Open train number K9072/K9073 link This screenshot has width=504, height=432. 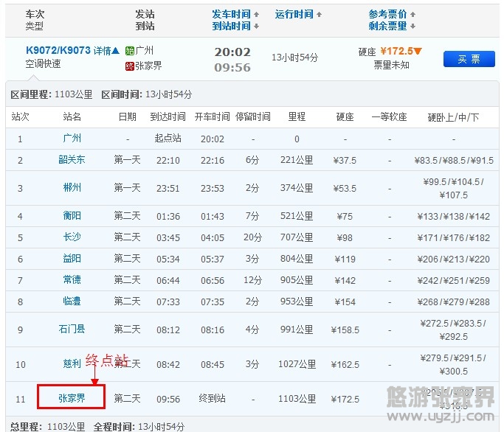58,51
